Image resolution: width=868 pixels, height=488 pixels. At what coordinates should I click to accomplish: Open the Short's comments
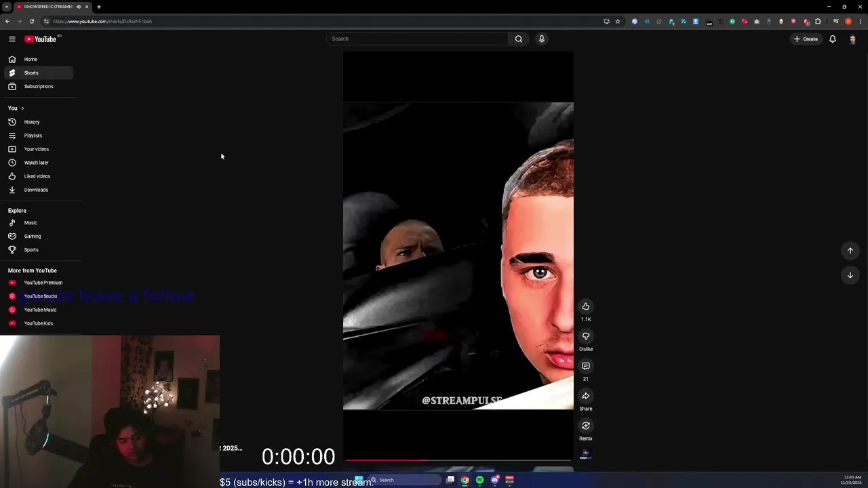586,366
